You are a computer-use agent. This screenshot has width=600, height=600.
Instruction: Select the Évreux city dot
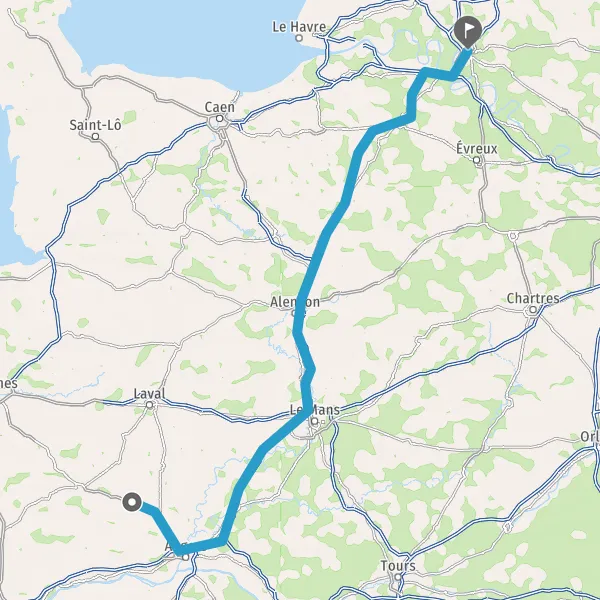477,160
